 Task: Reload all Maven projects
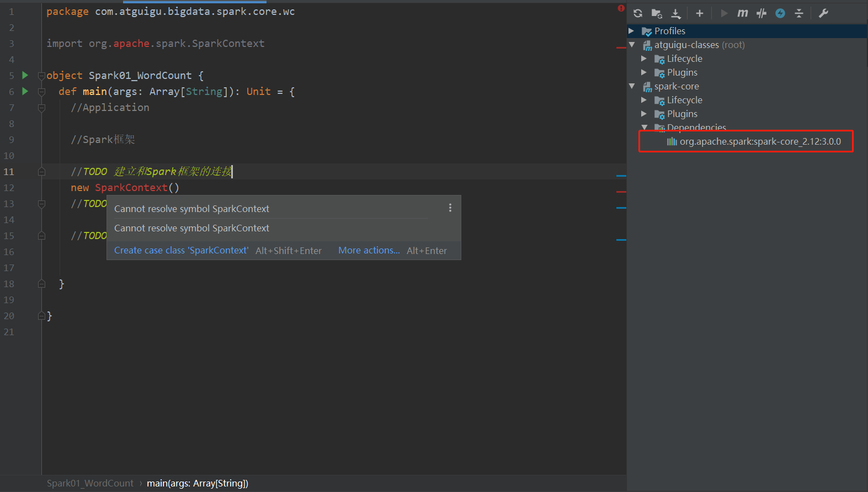point(638,13)
